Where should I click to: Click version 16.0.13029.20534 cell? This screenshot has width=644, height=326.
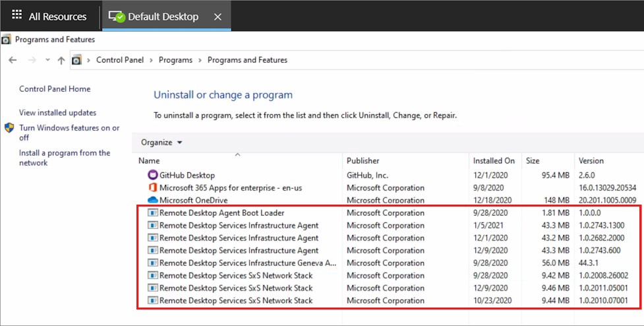point(607,188)
